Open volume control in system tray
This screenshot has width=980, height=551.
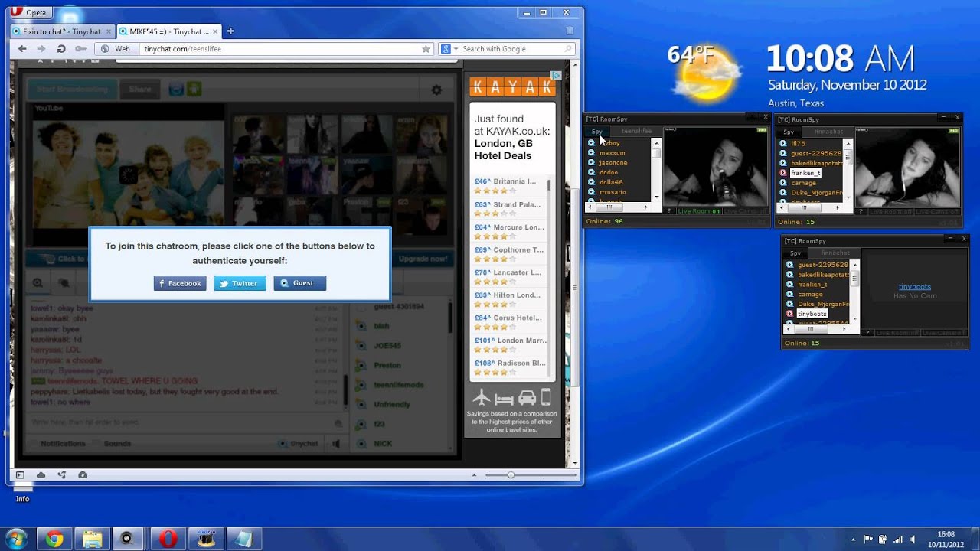914,540
